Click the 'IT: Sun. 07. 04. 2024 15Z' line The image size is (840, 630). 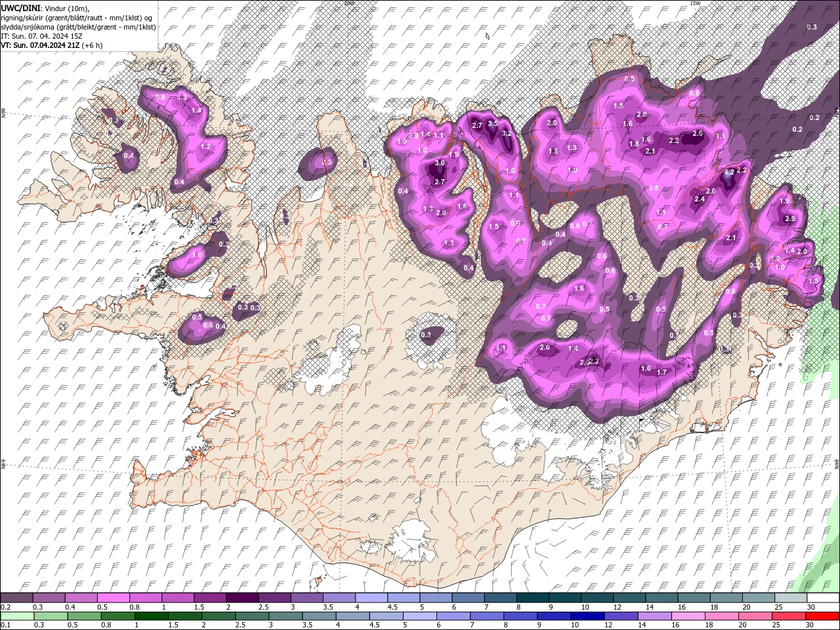tap(41, 36)
